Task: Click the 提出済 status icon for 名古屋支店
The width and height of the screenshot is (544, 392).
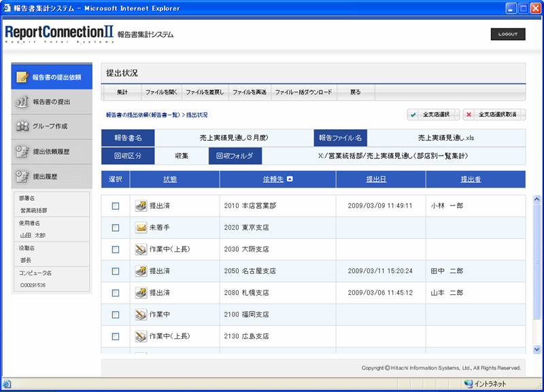Action: point(141,270)
